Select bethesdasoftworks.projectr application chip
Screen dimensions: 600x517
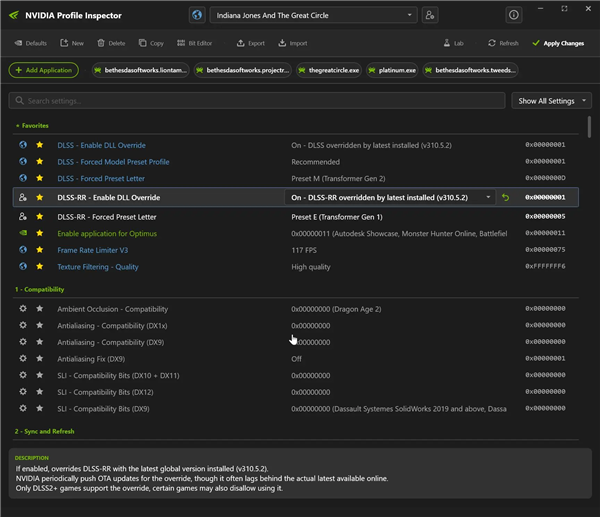[243, 70]
